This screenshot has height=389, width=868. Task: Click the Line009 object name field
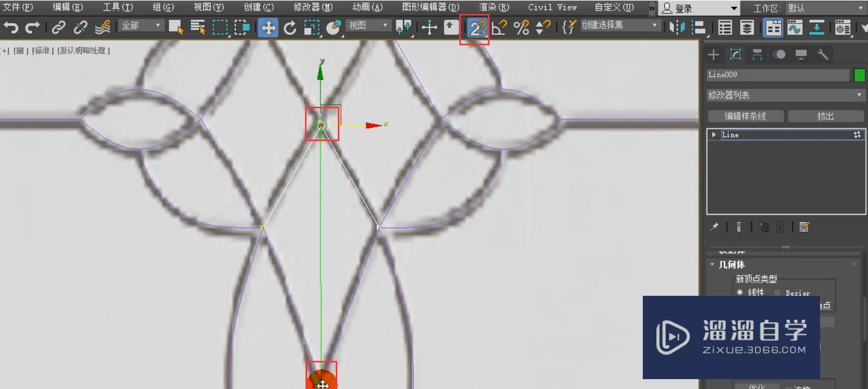point(778,75)
